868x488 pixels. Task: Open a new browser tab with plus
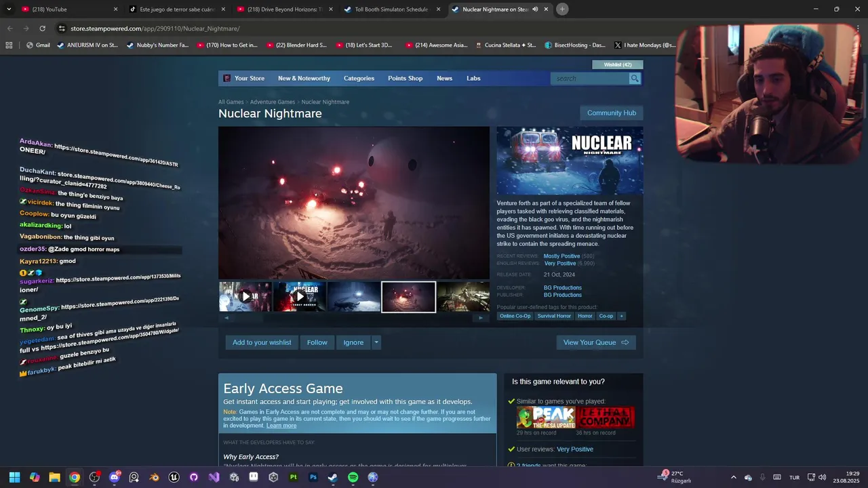tap(562, 9)
